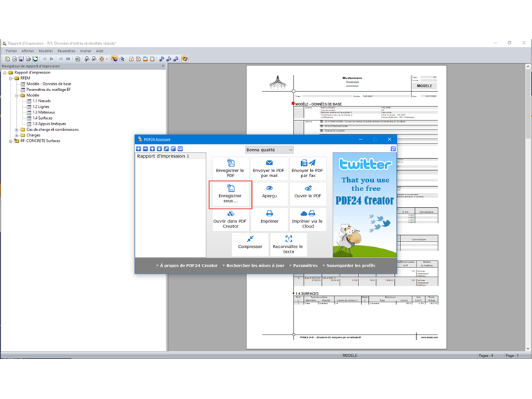Click the Enregistrer le PDF tile
Image resolution: width=532 pixels, height=399 pixels.
click(230, 168)
